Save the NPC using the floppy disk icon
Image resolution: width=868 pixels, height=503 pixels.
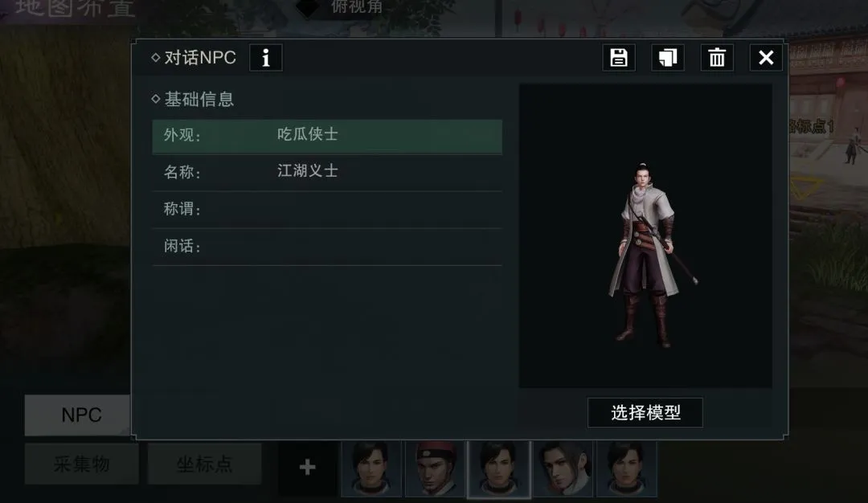tap(618, 58)
